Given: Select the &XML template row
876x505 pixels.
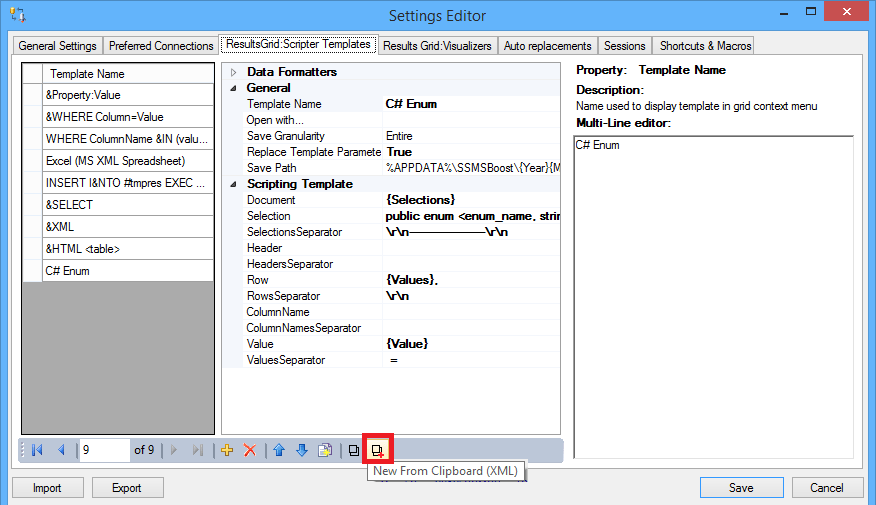Looking at the screenshot, I should coord(127,227).
